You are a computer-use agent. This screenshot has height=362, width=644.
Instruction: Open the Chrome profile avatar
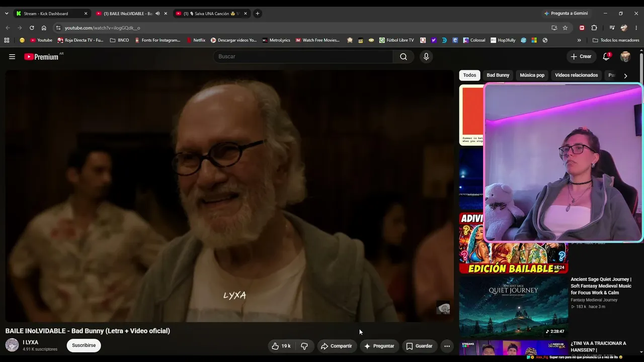624,28
